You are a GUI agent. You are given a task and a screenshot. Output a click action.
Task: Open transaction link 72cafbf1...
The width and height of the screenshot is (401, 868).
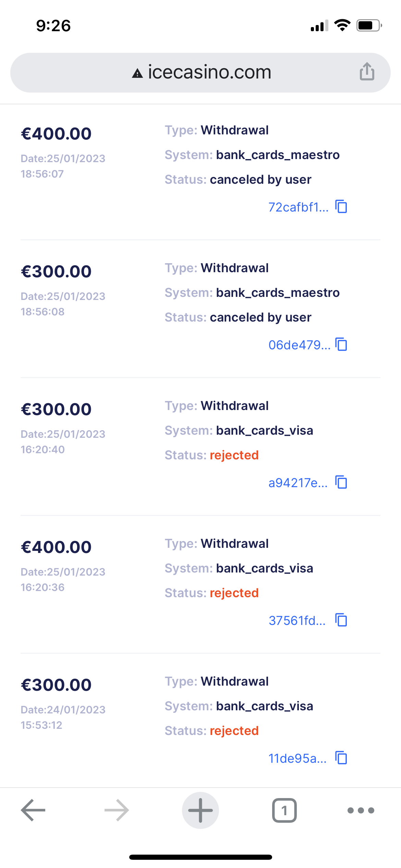point(298,207)
